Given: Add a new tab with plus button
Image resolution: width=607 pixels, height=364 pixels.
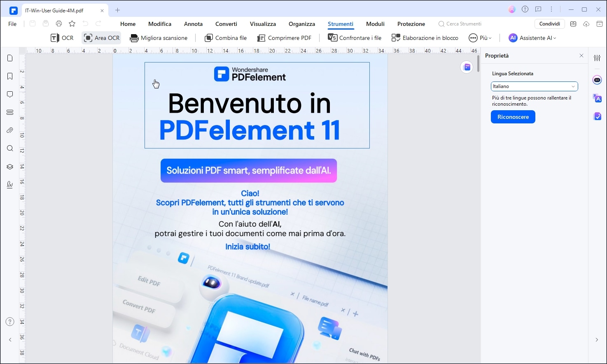Looking at the screenshot, I should [117, 10].
